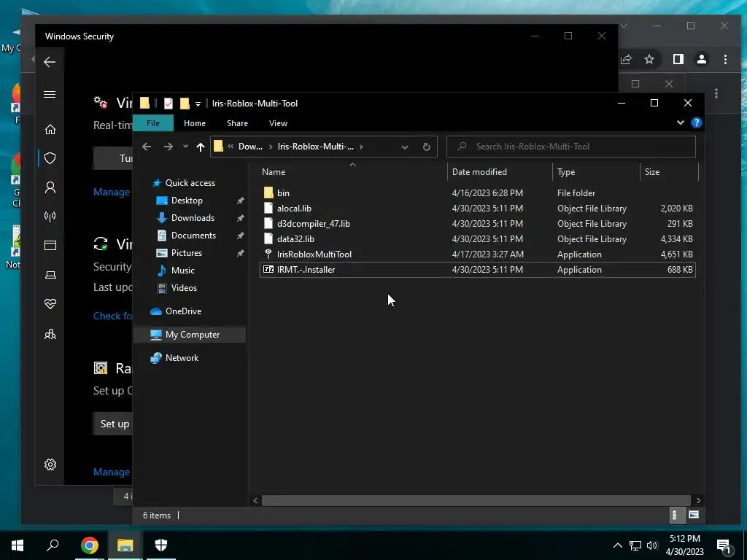
Task: Open App & browser control icon
Action: (50, 245)
